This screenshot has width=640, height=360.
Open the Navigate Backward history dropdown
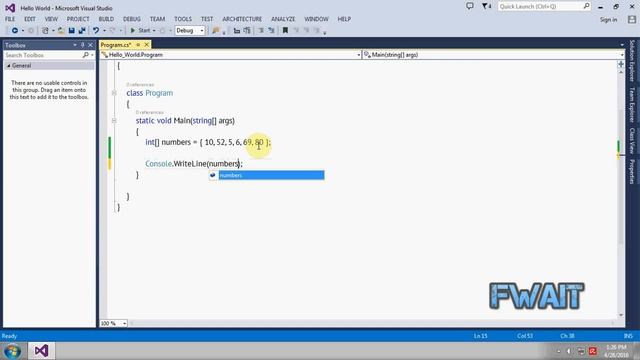click(x=22, y=31)
